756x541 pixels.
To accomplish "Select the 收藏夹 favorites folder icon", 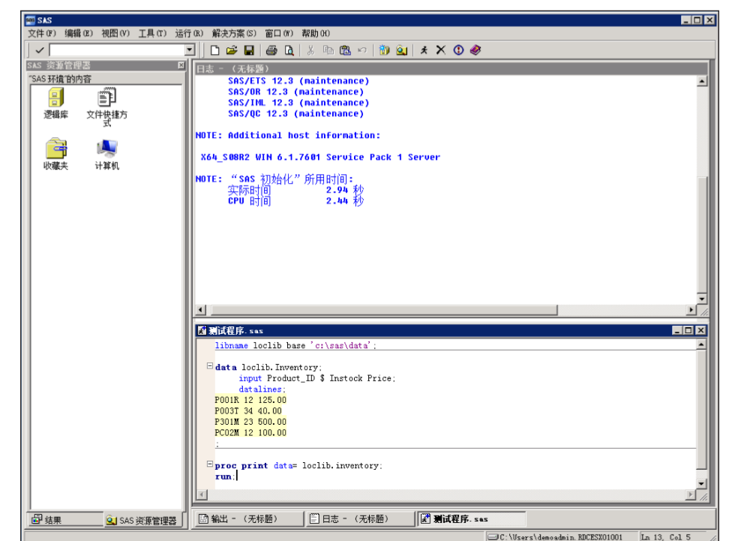I will coord(56,155).
